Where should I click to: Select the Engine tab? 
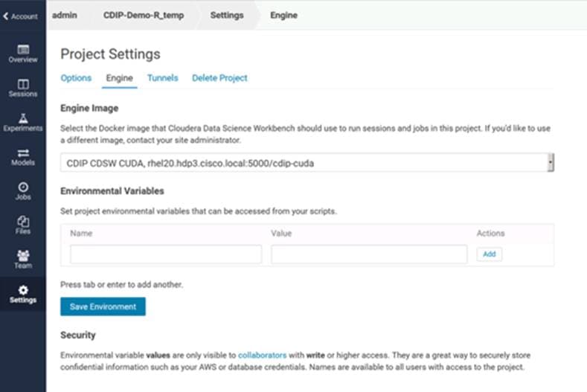pyautogui.click(x=120, y=78)
